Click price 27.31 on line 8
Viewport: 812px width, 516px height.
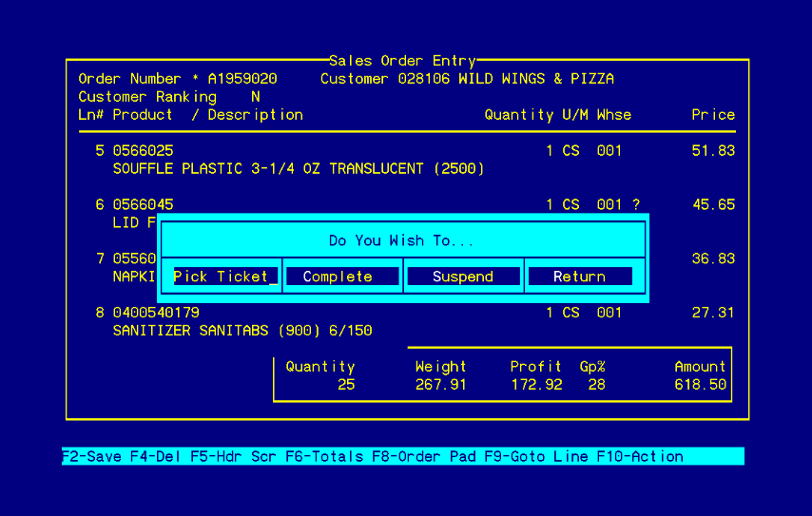[x=713, y=313]
